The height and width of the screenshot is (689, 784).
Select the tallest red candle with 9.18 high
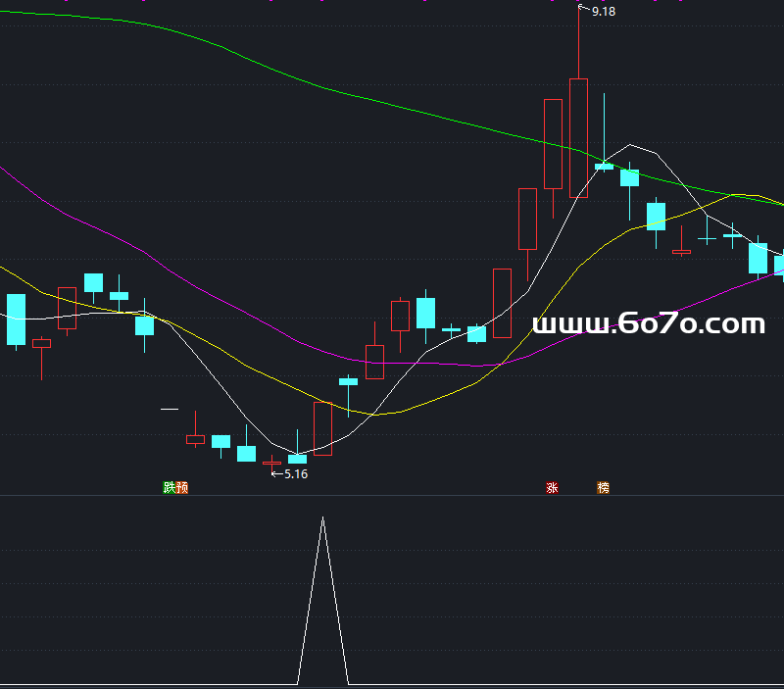(578, 137)
